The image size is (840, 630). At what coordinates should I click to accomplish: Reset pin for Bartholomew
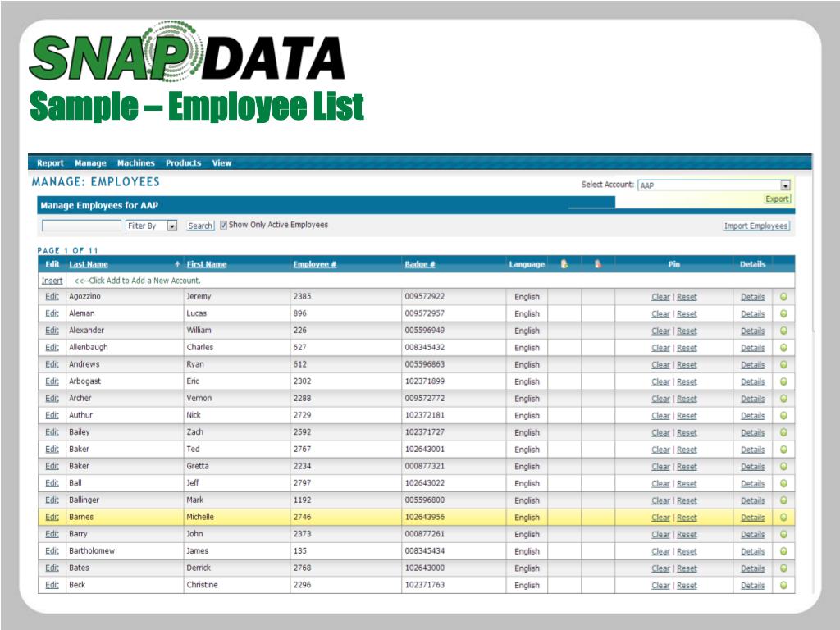coord(687,552)
